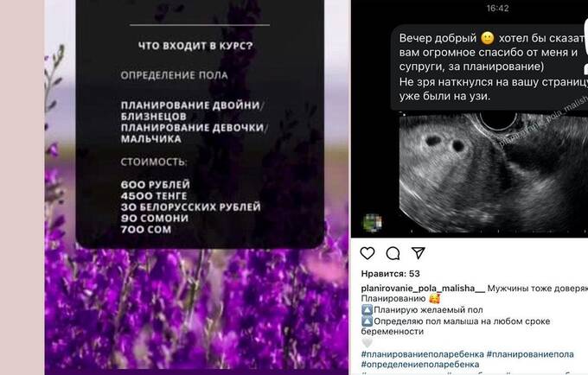Viewport: 588px width, 375px height.
Task: Open the 'Нравится: 53' likes count
Action: (390, 274)
